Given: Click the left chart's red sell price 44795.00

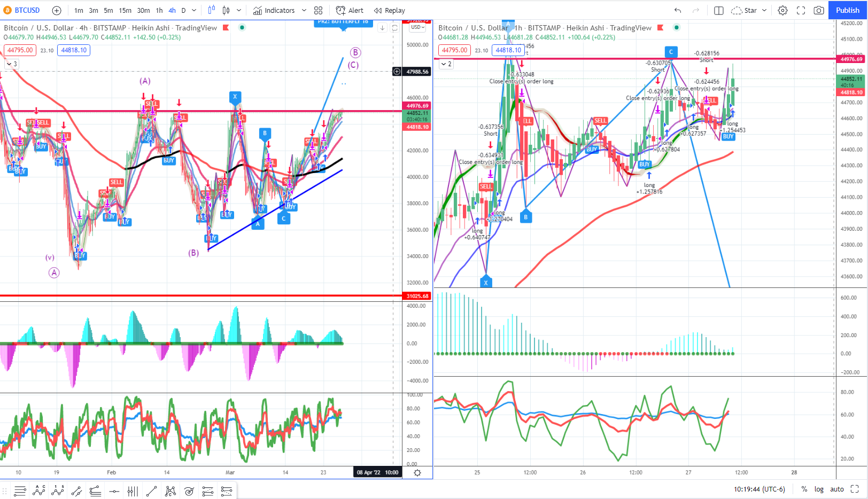Looking at the screenshot, I should pos(20,50).
